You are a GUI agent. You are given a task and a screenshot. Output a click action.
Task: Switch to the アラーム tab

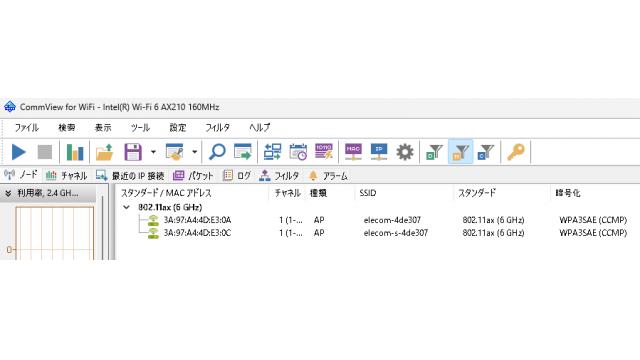(x=328, y=176)
